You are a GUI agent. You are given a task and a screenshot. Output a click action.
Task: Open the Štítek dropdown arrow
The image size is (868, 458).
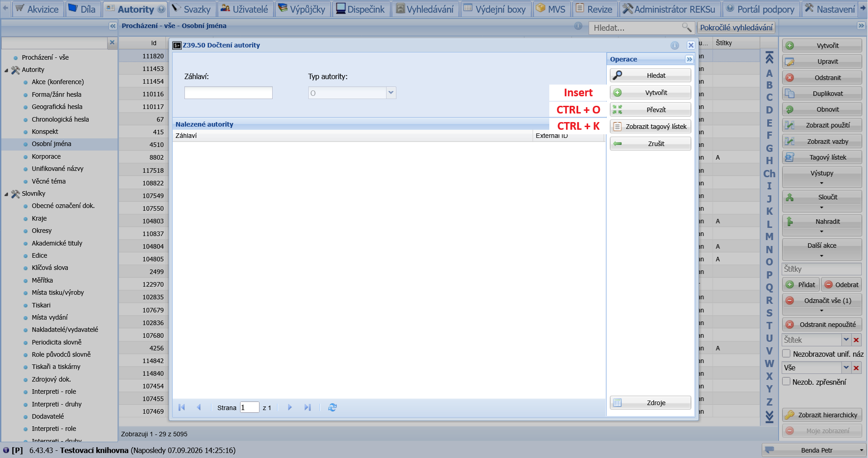(846, 340)
